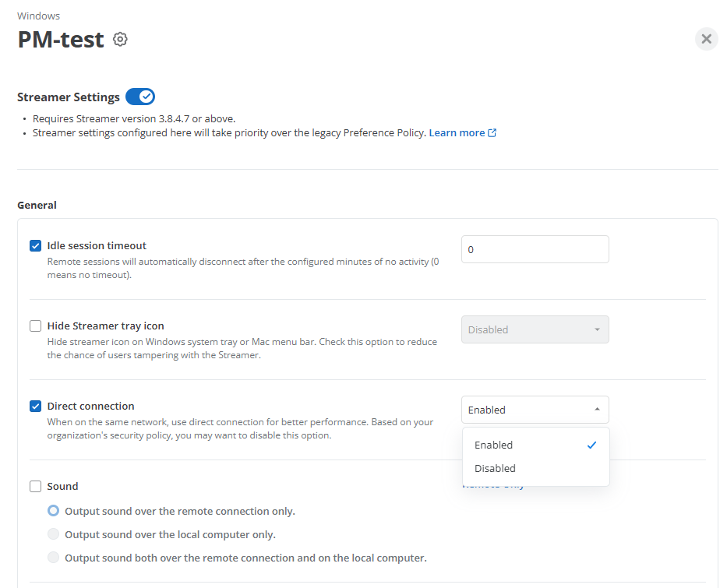Click the Direct connection dropdown arrow

597,410
